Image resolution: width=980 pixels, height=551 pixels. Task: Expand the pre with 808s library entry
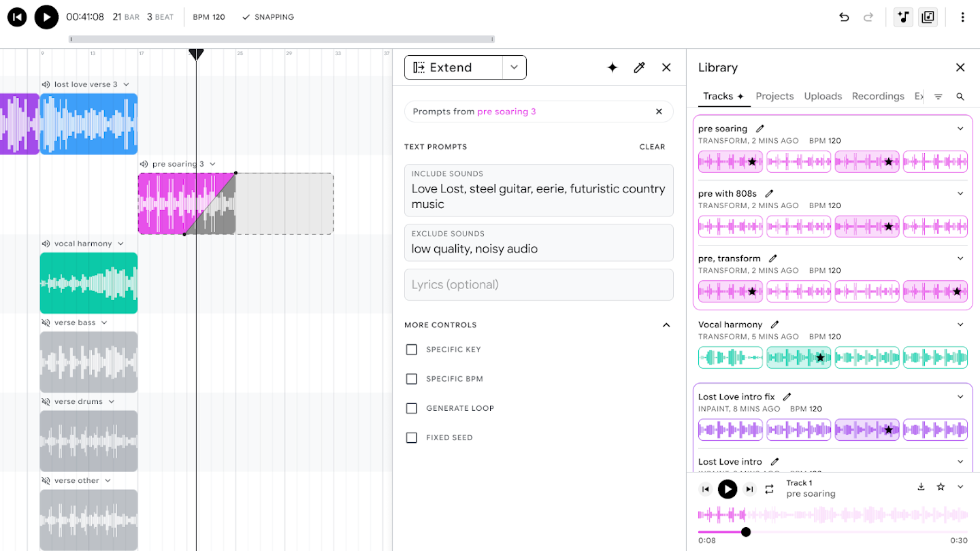click(x=960, y=193)
